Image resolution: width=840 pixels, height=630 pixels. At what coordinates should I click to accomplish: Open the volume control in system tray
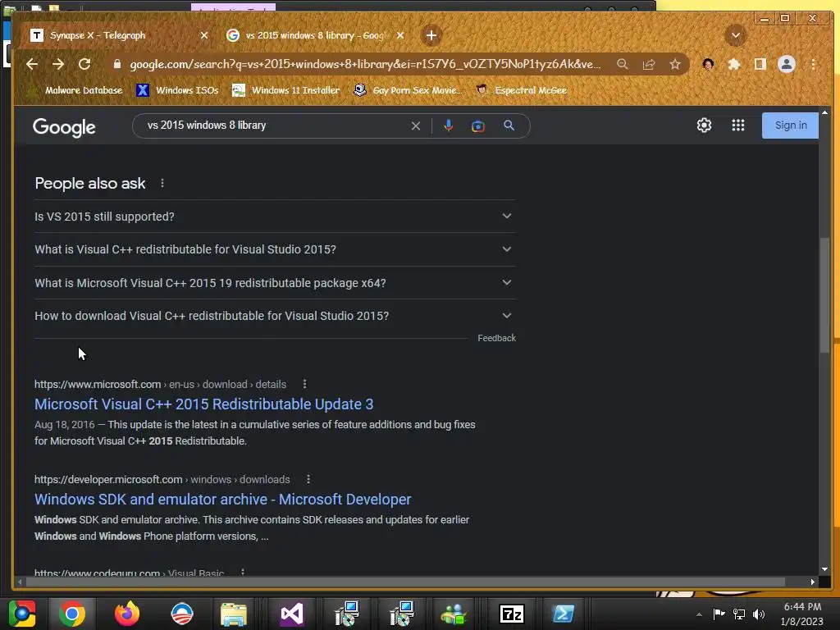click(x=759, y=614)
